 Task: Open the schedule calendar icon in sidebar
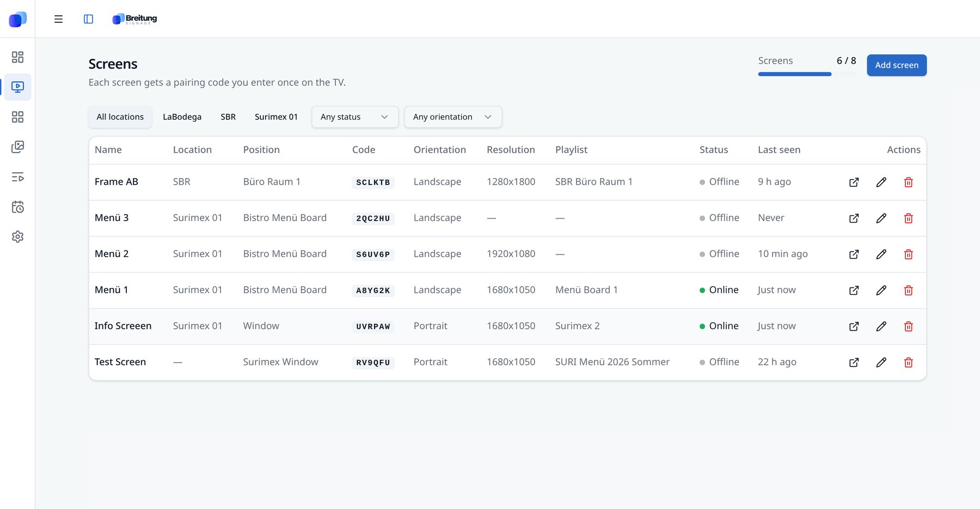coord(17,207)
